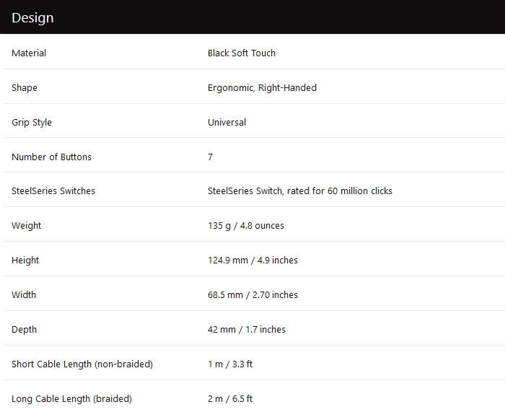Select the Grip Style label
Screen dimensions: 505x420
[x=32, y=123]
